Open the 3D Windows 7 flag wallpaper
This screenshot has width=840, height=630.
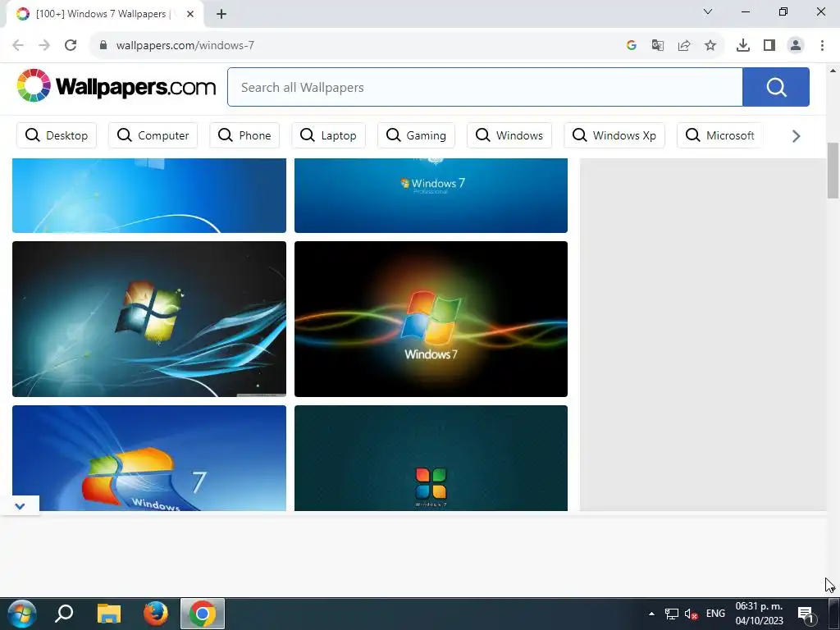click(x=149, y=458)
